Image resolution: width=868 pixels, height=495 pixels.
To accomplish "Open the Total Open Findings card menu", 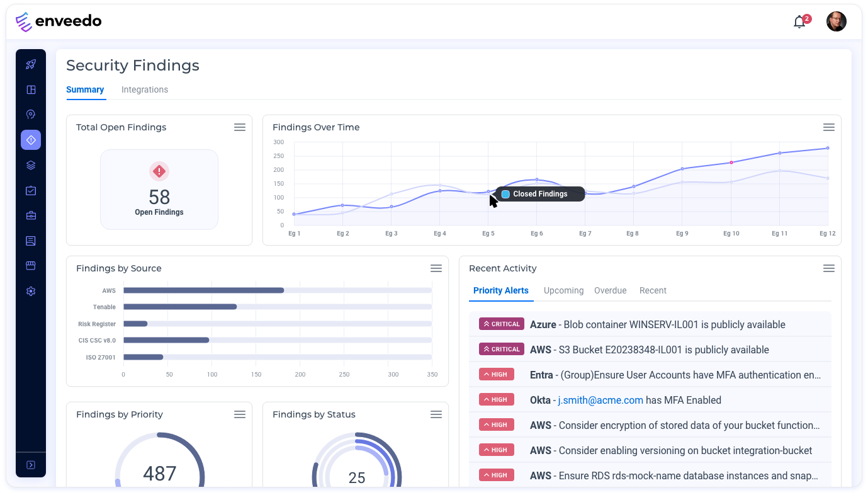I will [239, 127].
